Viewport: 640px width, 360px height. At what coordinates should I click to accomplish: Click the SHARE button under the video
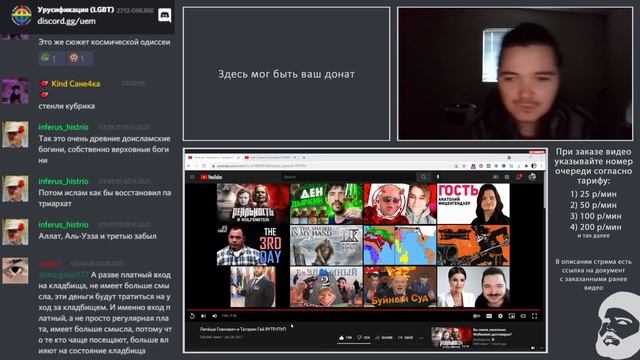[x=384, y=338]
